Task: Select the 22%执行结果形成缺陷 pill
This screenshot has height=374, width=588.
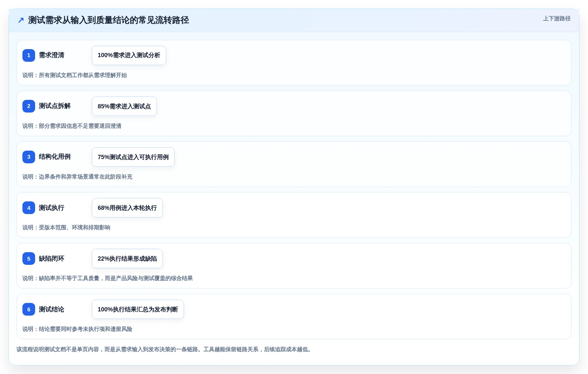Action: [127, 258]
